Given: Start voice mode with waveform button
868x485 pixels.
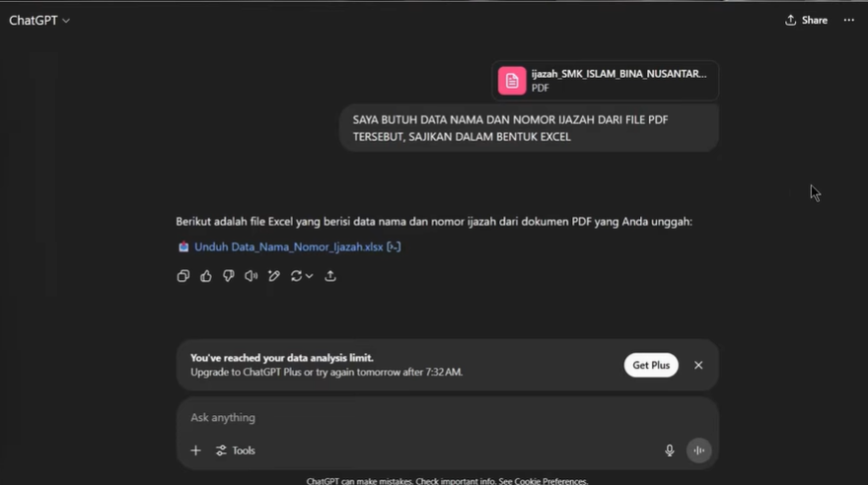Looking at the screenshot, I should pyautogui.click(x=699, y=450).
